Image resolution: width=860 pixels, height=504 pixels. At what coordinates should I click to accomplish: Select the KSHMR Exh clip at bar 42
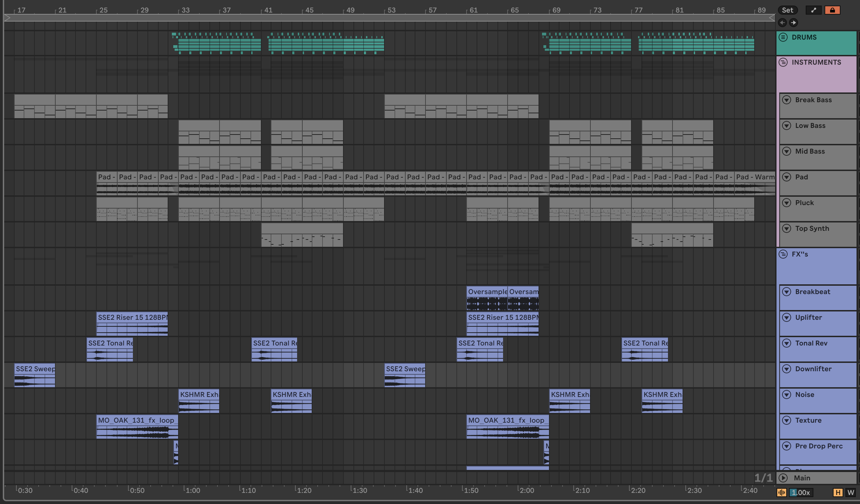pos(292,401)
